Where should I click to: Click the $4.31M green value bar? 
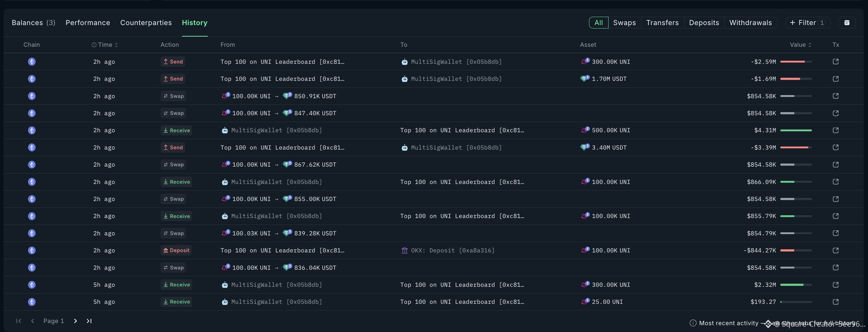point(796,130)
